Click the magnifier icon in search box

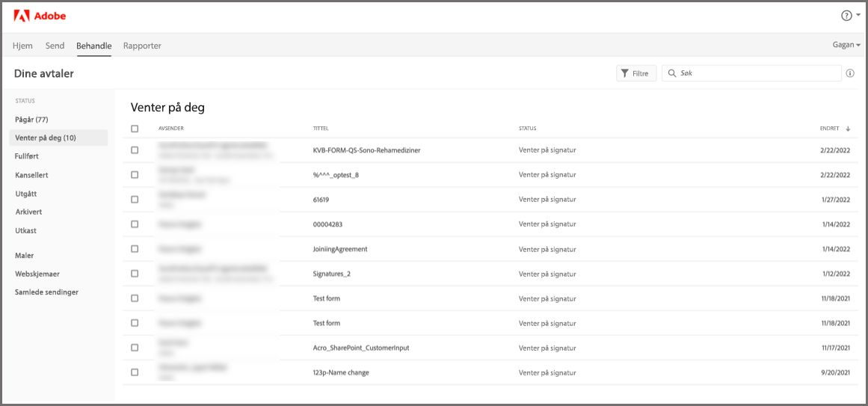pos(672,73)
